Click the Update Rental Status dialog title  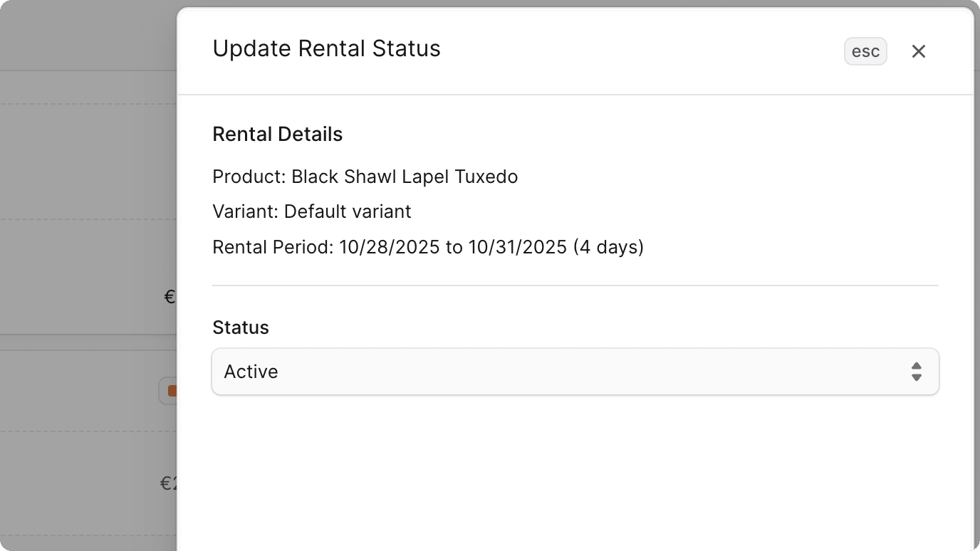pos(326,48)
